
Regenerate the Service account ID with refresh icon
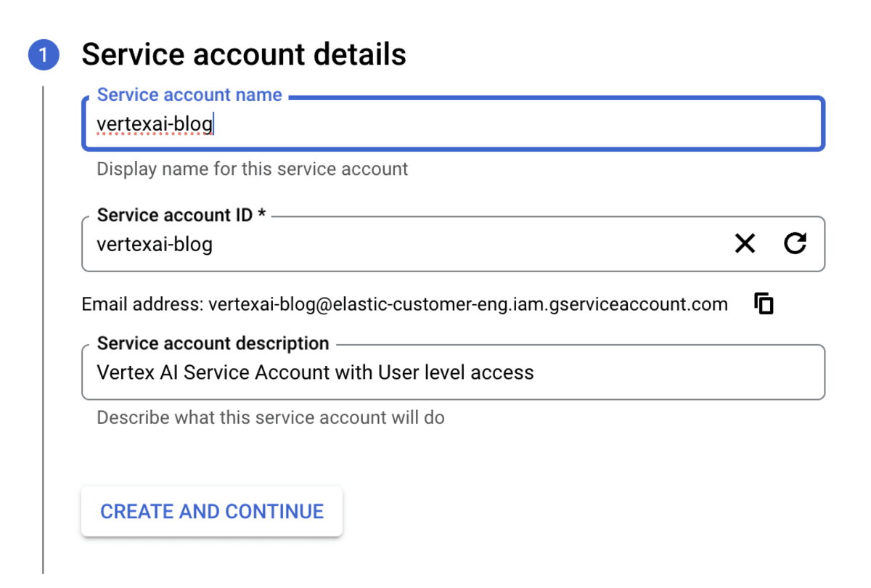click(x=796, y=244)
